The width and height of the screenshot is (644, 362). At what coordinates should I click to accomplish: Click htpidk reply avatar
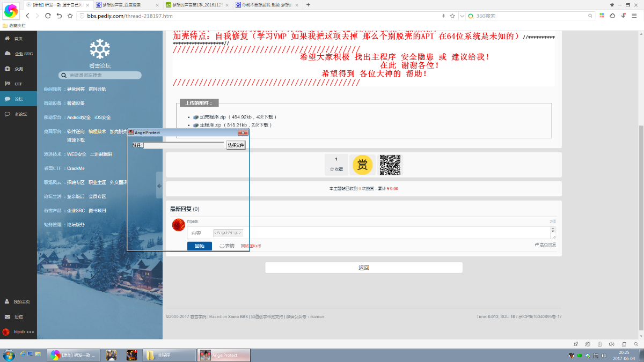(x=179, y=225)
